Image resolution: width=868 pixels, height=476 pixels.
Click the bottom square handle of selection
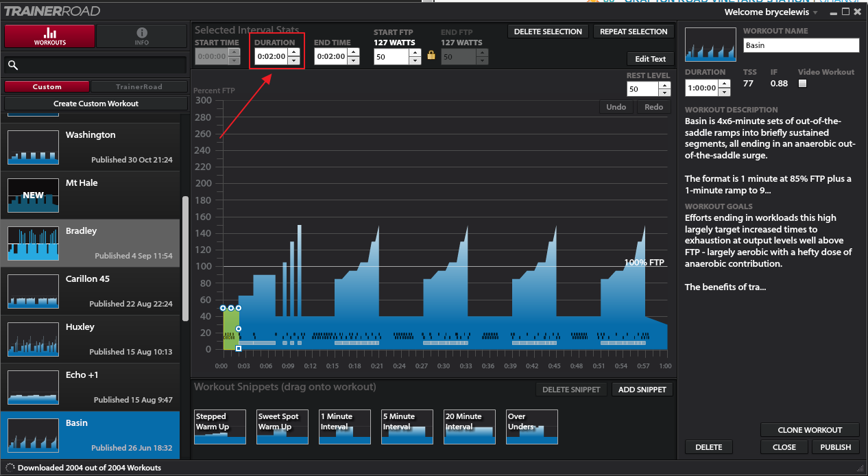[x=238, y=349]
